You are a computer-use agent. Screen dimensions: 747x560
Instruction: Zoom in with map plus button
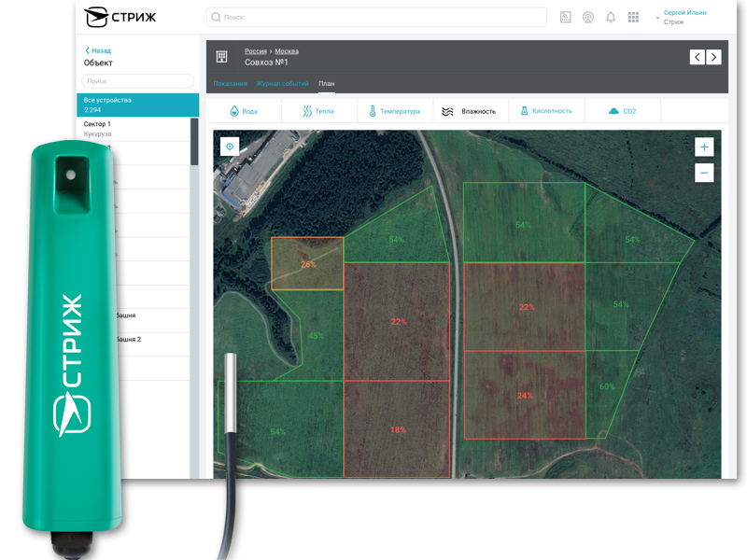click(704, 147)
